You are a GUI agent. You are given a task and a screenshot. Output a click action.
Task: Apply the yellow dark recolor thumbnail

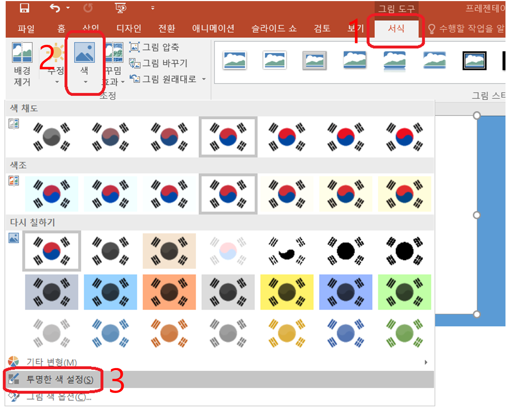[287, 292]
